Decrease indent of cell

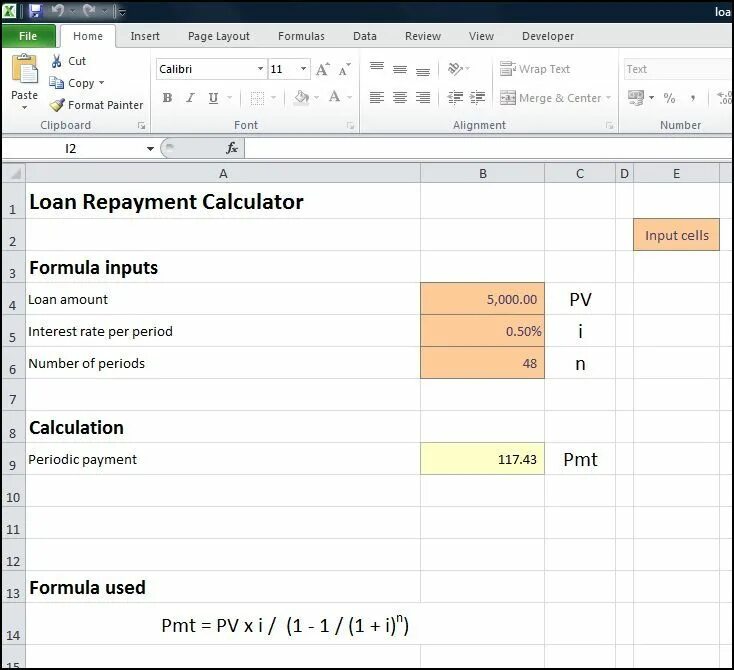click(455, 97)
